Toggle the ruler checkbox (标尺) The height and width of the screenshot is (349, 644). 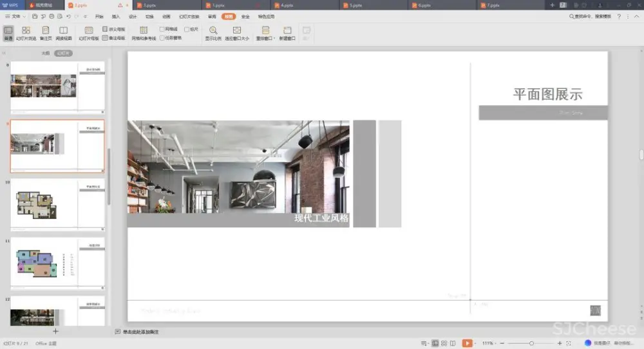(x=186, y=29)
